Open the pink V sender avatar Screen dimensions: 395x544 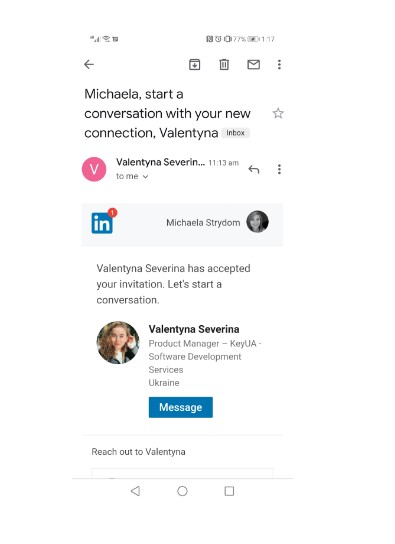[x=94, y=169]
